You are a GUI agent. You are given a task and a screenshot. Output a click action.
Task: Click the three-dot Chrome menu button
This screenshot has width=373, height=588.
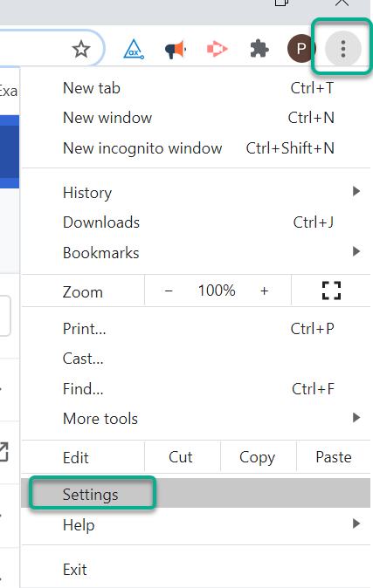[x=343, y=49]
